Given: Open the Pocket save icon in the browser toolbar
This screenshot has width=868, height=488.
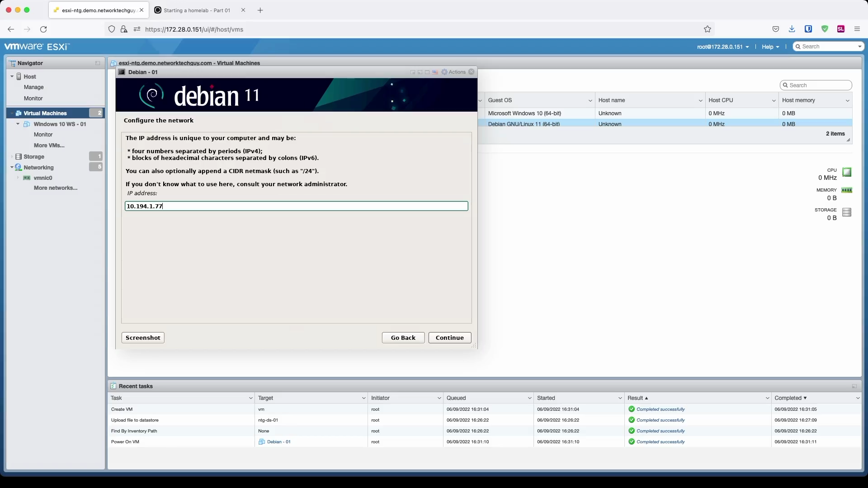Looking at the screenshot, I should (776, 29).
